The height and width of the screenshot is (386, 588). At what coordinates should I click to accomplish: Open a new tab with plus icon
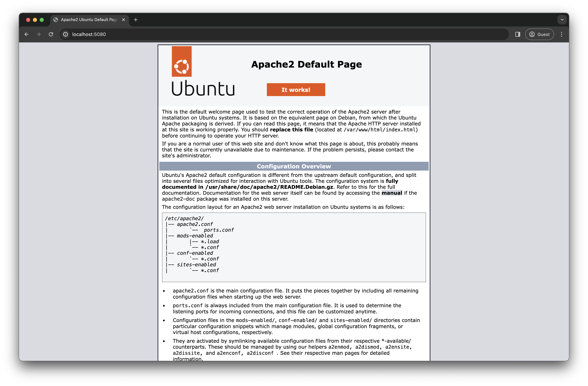(136, 20)
